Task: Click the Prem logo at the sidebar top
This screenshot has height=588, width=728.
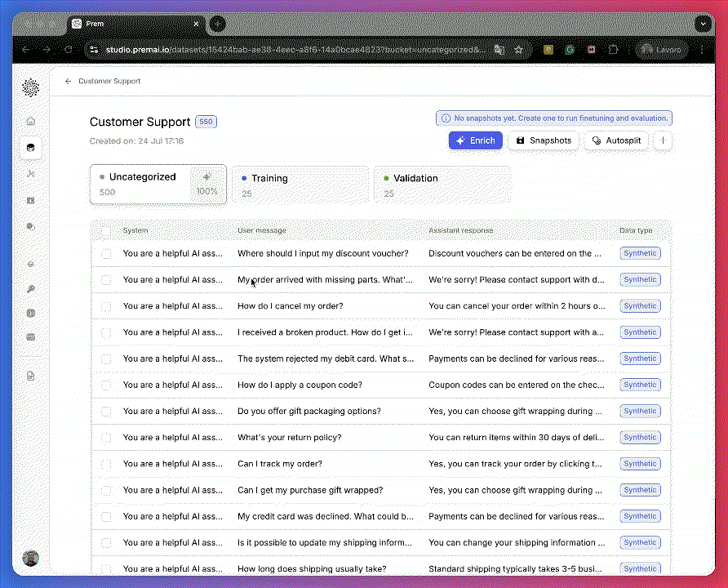Action: 31,87
